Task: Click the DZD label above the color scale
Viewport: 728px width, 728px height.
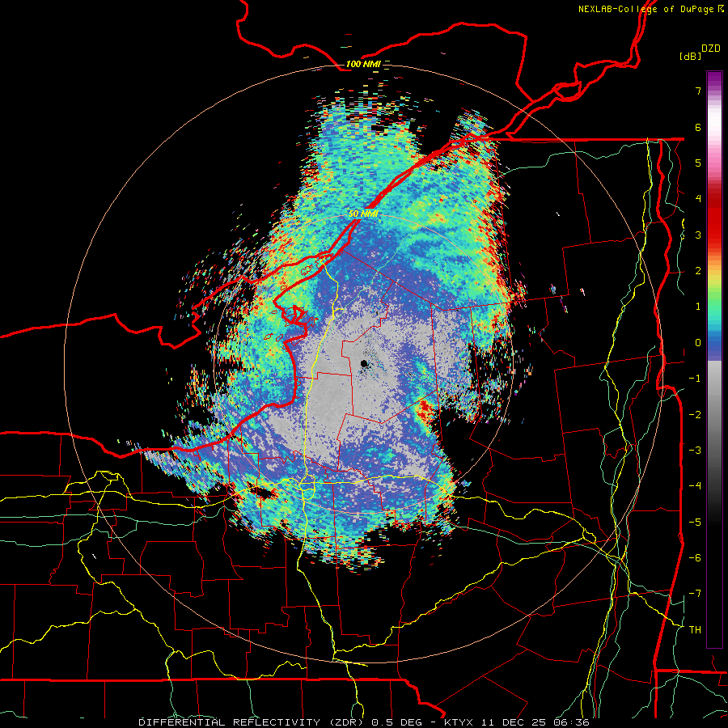Action: pyautogui.click(x=711, y=49)
